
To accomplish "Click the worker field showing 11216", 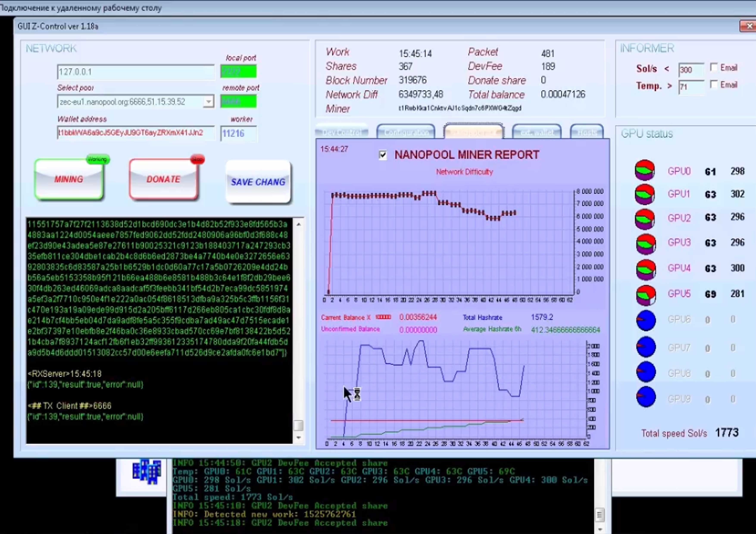I will pos(238,133).
